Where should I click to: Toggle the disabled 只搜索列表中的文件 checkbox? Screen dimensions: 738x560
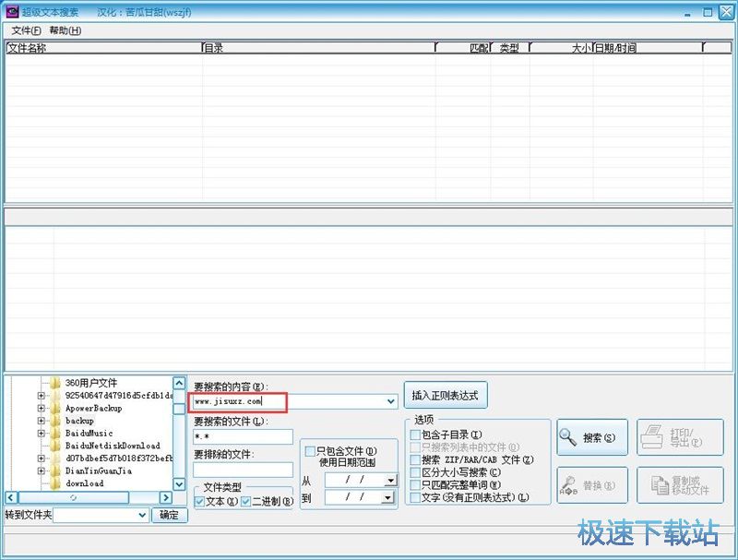click(x=415, y=447)
